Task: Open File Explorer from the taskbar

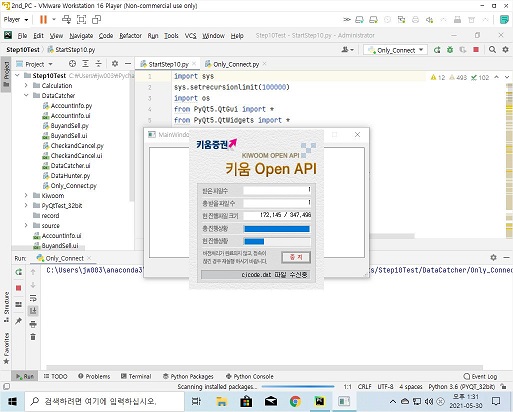Action: click(221, 401)
